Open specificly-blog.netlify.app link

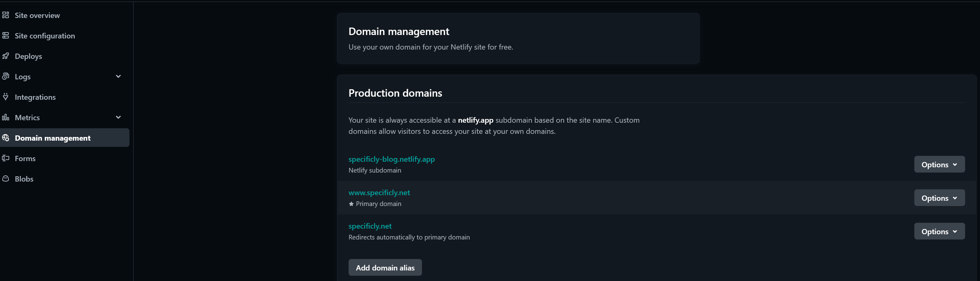[x=391, y=159]
